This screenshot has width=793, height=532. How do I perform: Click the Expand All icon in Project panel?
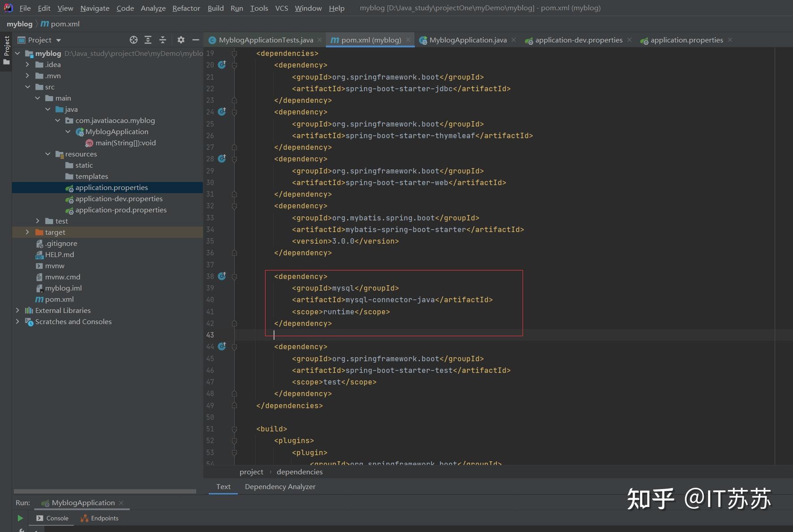click(x=148, y=40)
